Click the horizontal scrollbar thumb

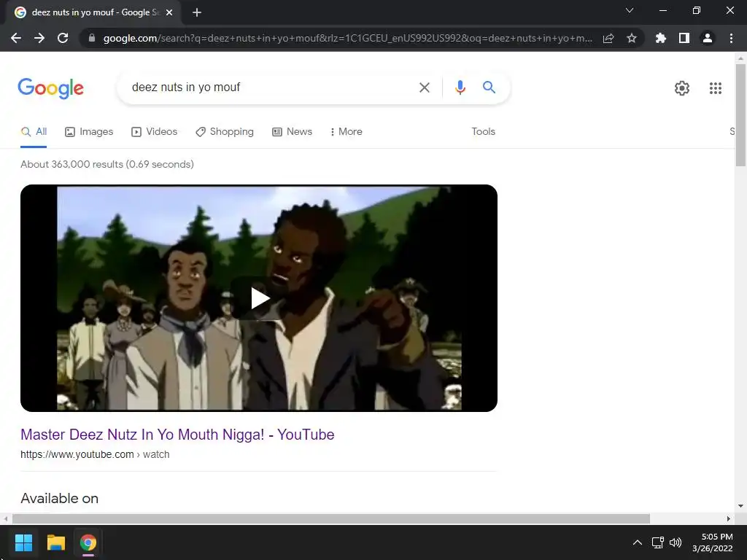(x=331, y=518)
